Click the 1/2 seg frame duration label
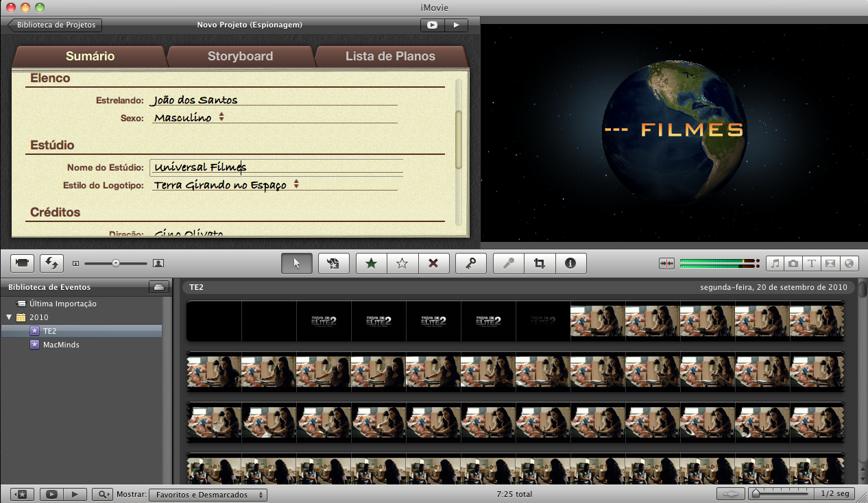This screenshot has height=503, width=868. [835, 494]
